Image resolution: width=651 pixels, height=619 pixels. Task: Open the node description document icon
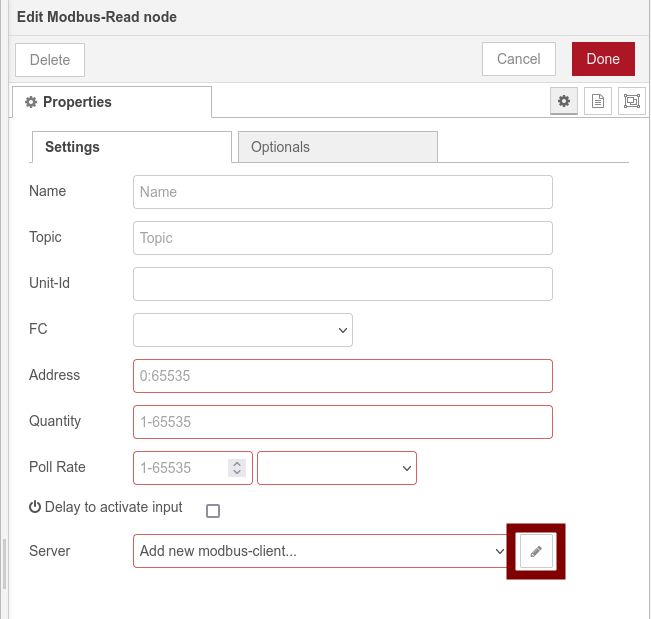(598, 101)
